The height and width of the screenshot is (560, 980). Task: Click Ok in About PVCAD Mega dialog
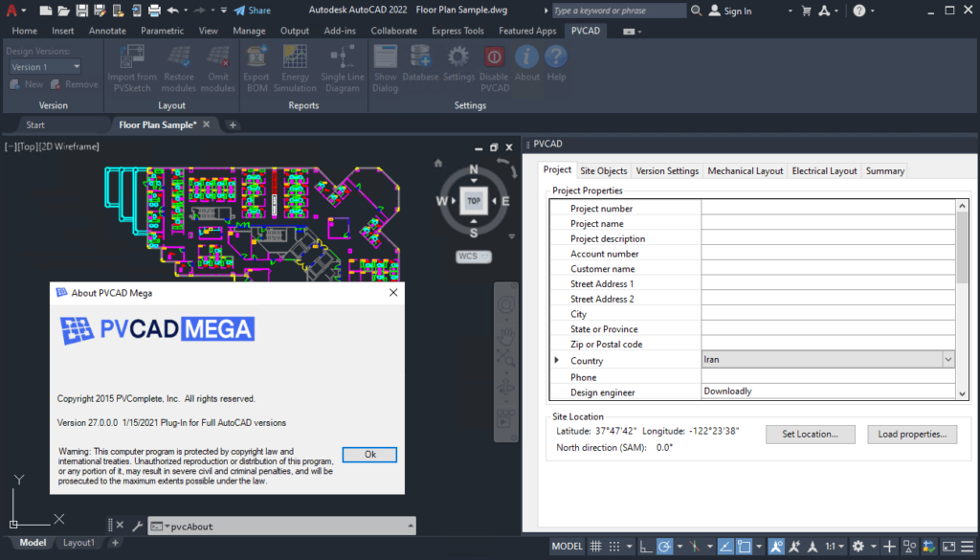pos(369,455)
